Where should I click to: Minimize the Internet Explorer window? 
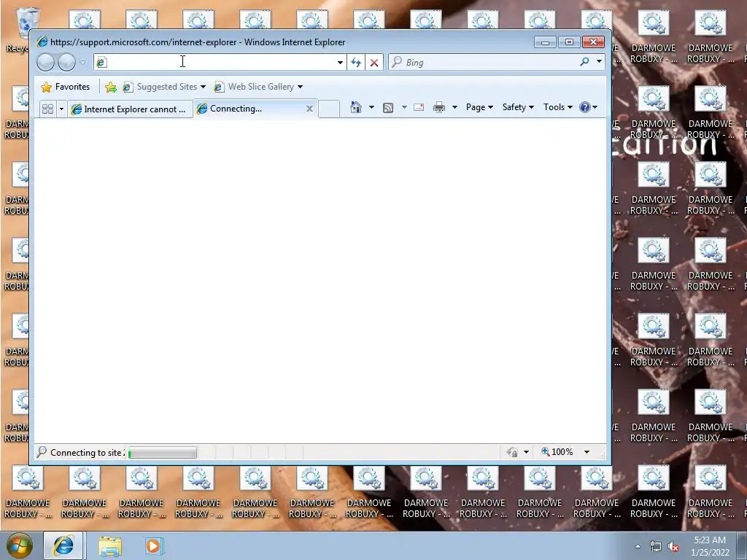pyautogui.click(x=545, y=42)
